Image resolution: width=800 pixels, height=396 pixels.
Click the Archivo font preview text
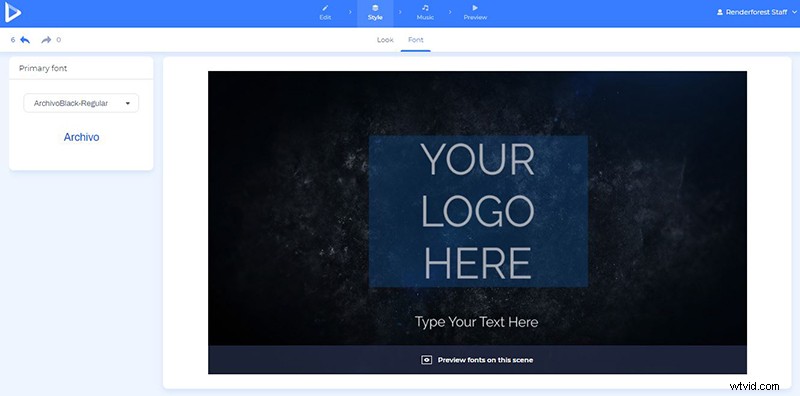pos(82,137)
